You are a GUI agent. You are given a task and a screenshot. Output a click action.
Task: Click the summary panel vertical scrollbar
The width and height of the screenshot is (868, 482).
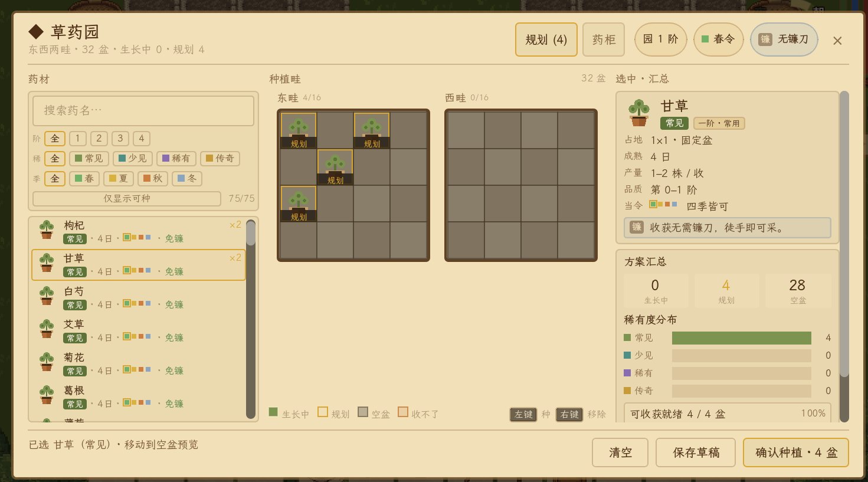[844, 257]
